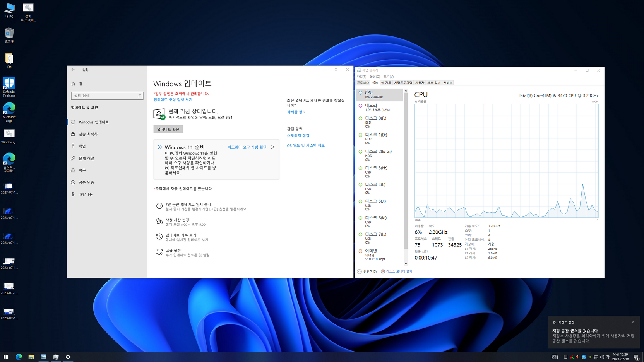Select 디스크 2(E: G:) in performance list
Image resolution: width=644 pixels, height=362 pixels.
(379, 155)
